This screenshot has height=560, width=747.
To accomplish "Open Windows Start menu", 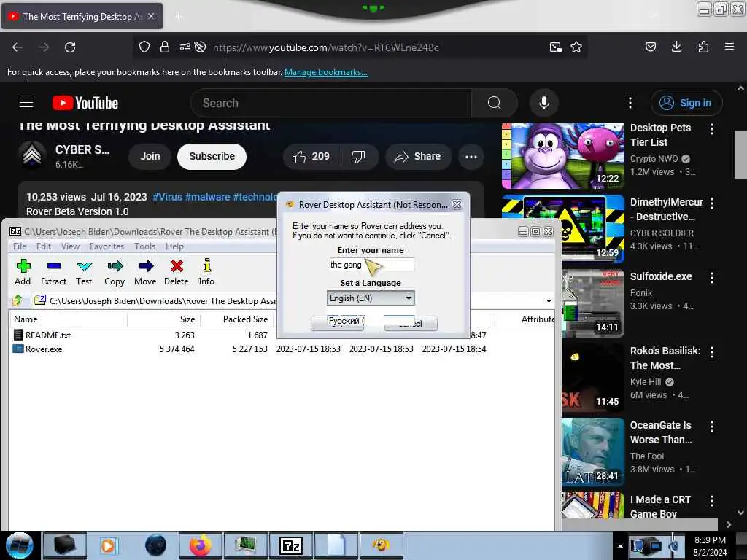I will click(x=19, y=545).
